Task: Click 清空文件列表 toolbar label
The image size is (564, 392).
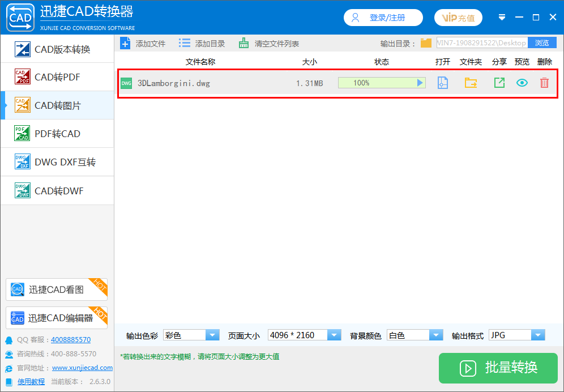Action: click(277, 44)
